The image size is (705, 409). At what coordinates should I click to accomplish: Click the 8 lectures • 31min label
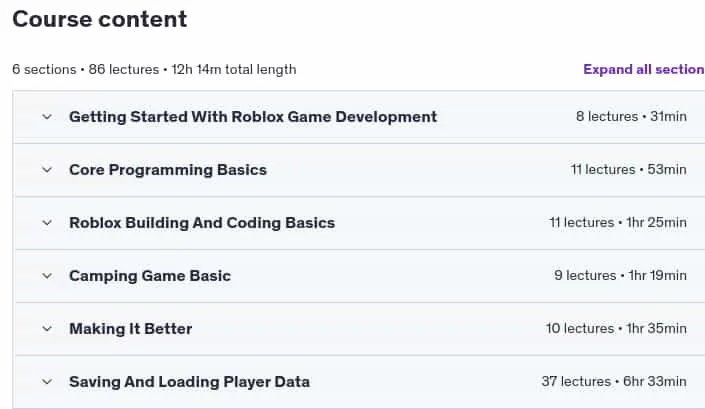coord(631,116)
